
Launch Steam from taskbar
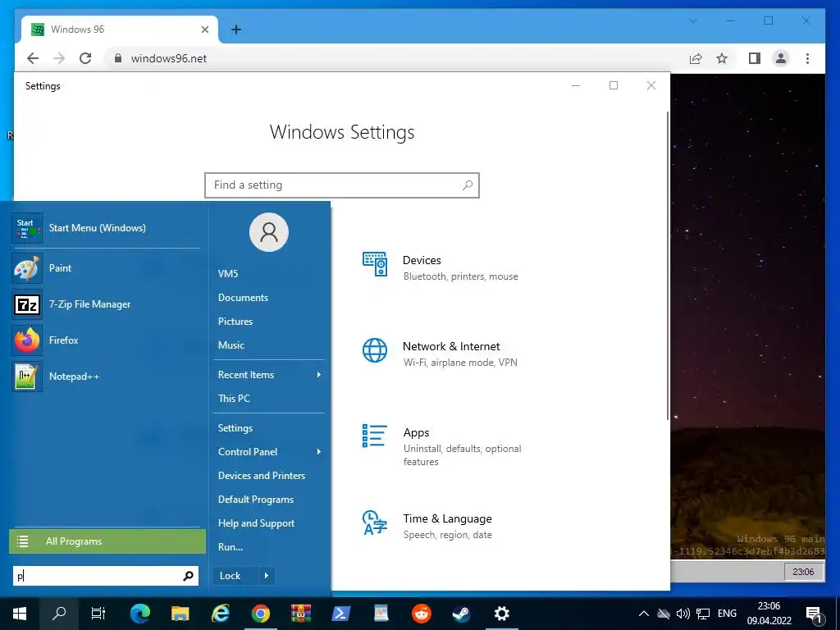pyautogui.click(x=461, y=614)
